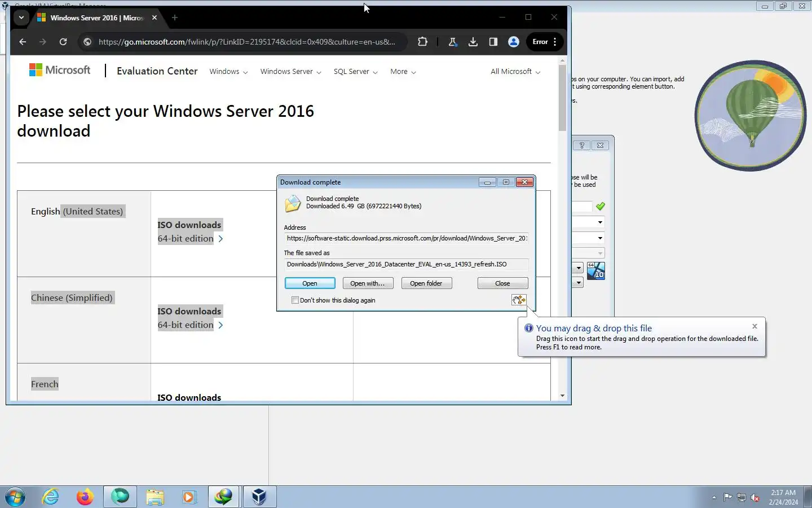The image size is (812, 508).
Task: Click the Show desktop strip
Action: 807,497
